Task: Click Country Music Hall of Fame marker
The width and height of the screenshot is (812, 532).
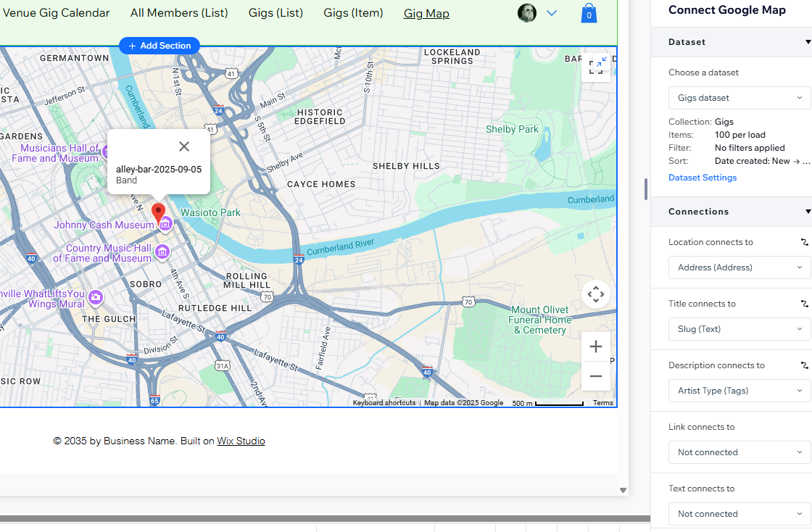Action: 162,252
